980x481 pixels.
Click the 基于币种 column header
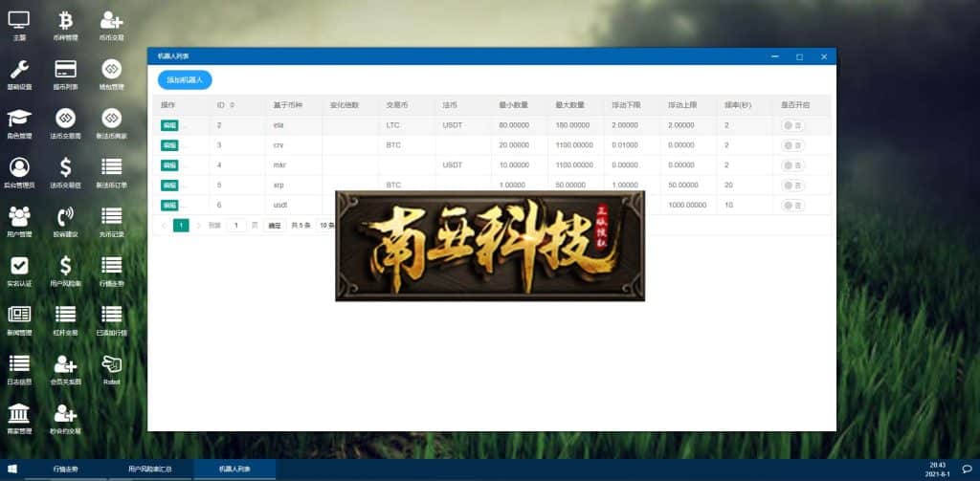click(288, 105)
